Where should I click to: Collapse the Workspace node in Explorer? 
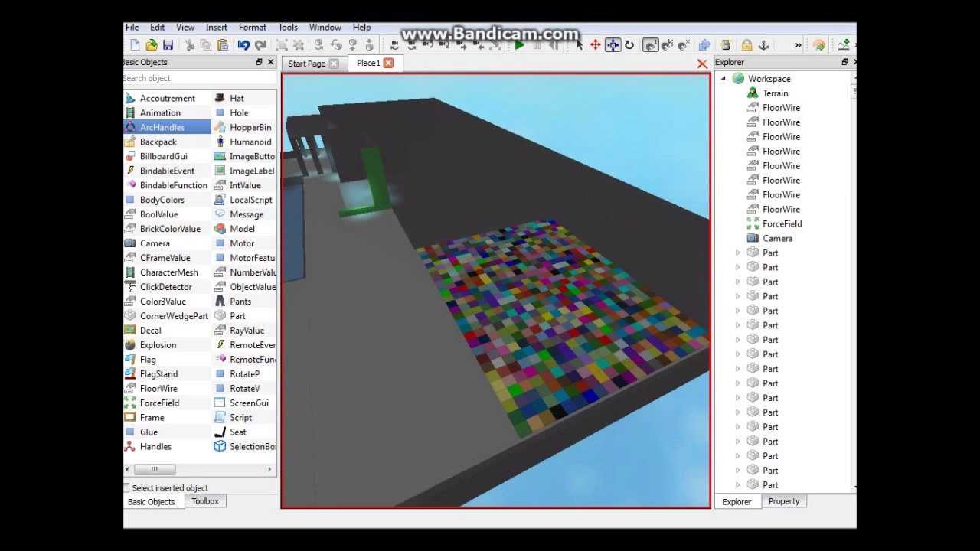[723, 79]
